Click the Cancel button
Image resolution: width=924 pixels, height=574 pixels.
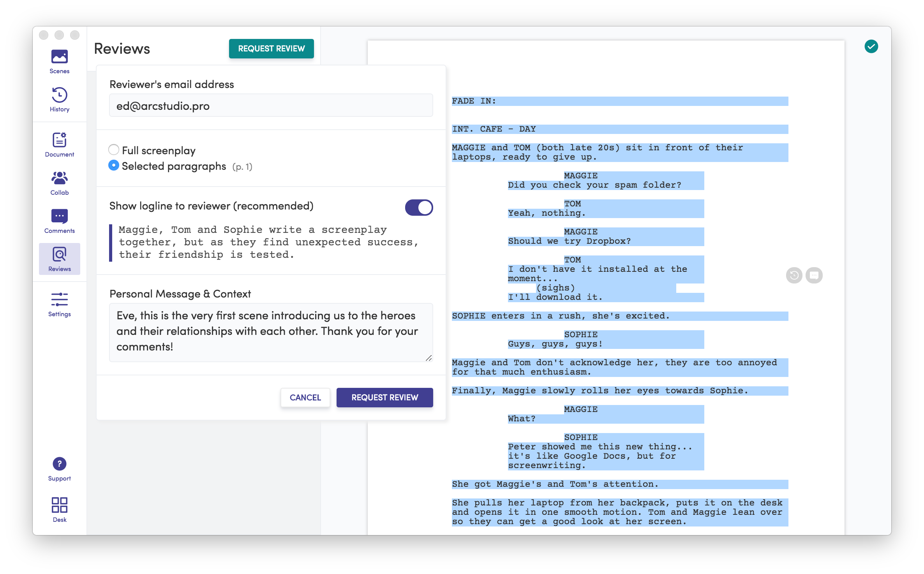pyautogui.click(x=305, y=398)
